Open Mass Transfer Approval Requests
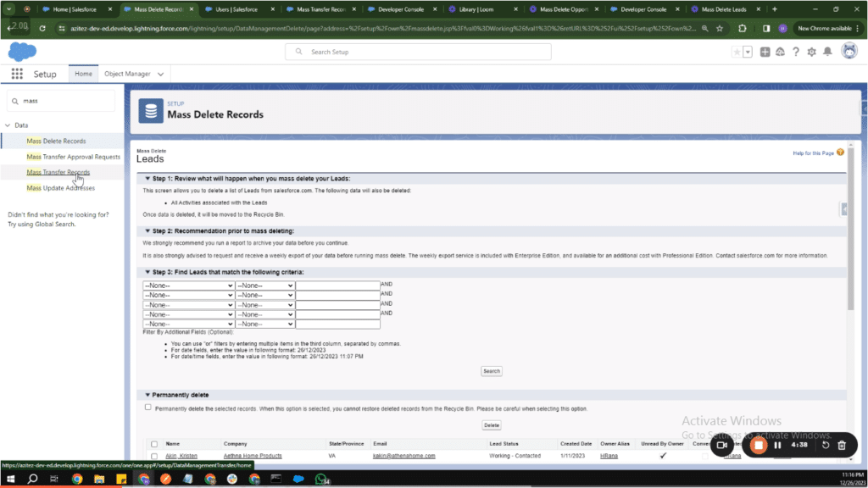The width and height of the screenshot is (868, 488). point(73,157)
